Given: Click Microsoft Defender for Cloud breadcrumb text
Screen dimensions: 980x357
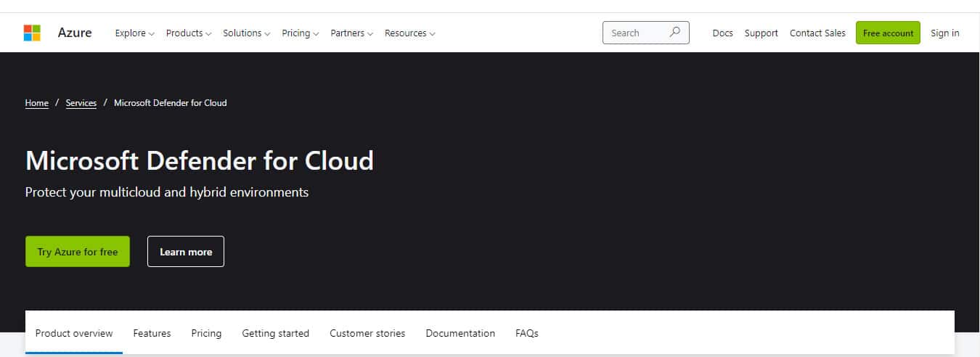Looking at the screenshot, I should [x=171, y=103].
